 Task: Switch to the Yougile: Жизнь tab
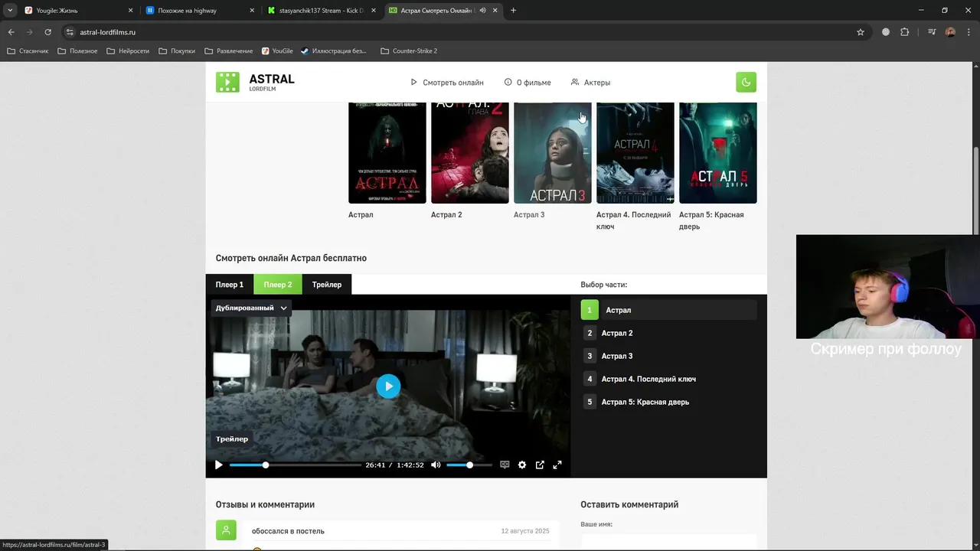pyautogui.click(x=79, y=11)
